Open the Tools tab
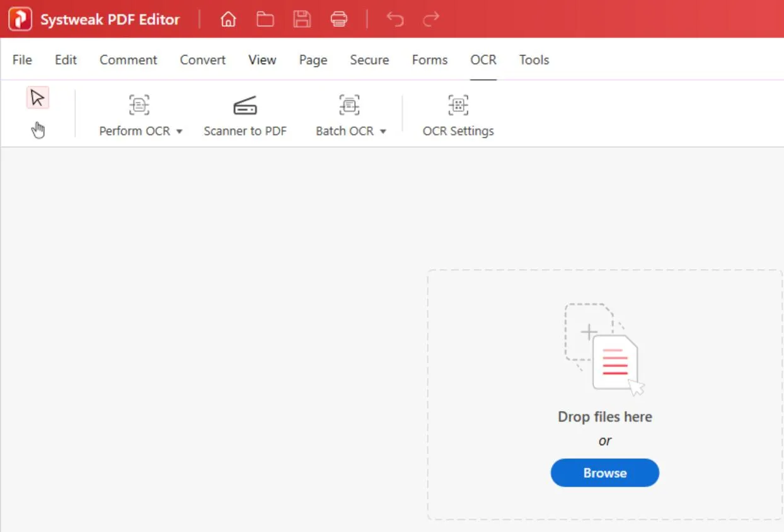This screenshot has width=784, height=532. pyautogui.click(x=534, y=60)
